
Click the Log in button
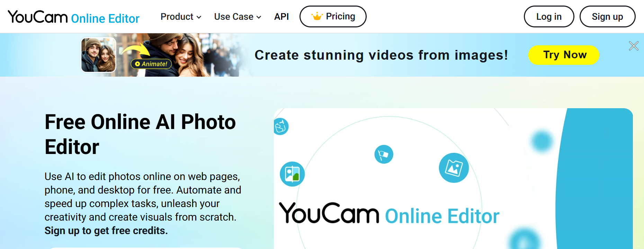tap(549, 16)
